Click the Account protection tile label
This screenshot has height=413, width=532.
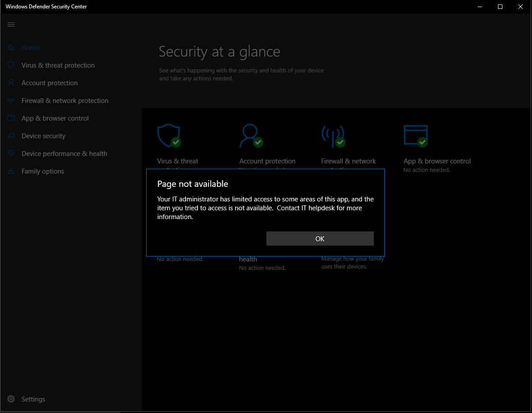[x=267, y=161]
